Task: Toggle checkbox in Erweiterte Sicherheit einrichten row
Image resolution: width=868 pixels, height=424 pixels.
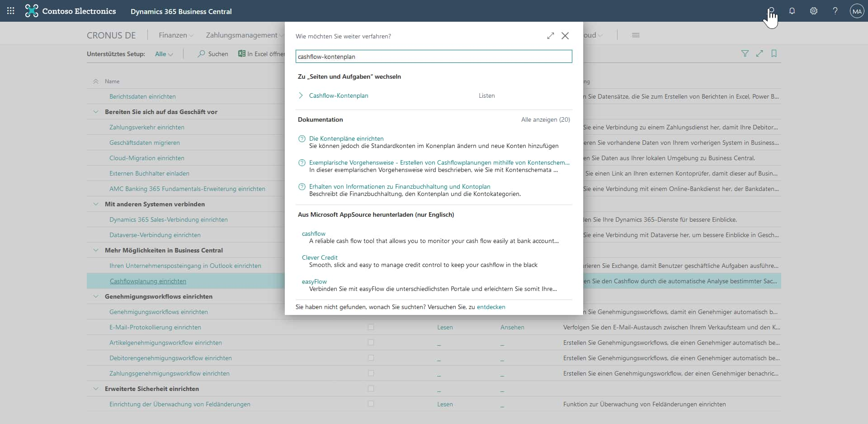Action: pyautogui.click(x=371, y=389)
